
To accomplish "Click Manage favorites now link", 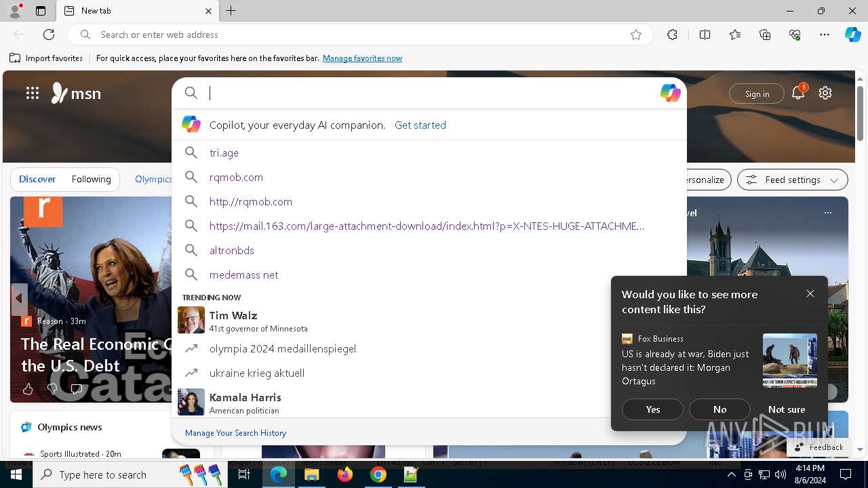I will [362, 58].
